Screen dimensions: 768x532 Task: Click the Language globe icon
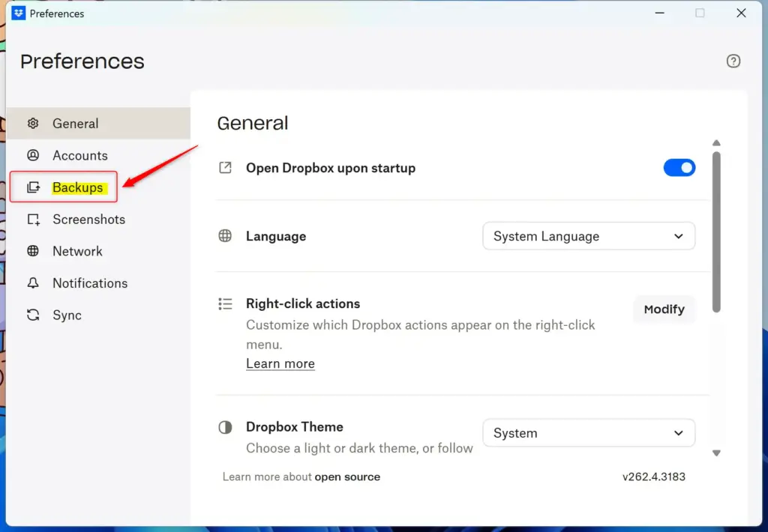[x=225, y=236]
